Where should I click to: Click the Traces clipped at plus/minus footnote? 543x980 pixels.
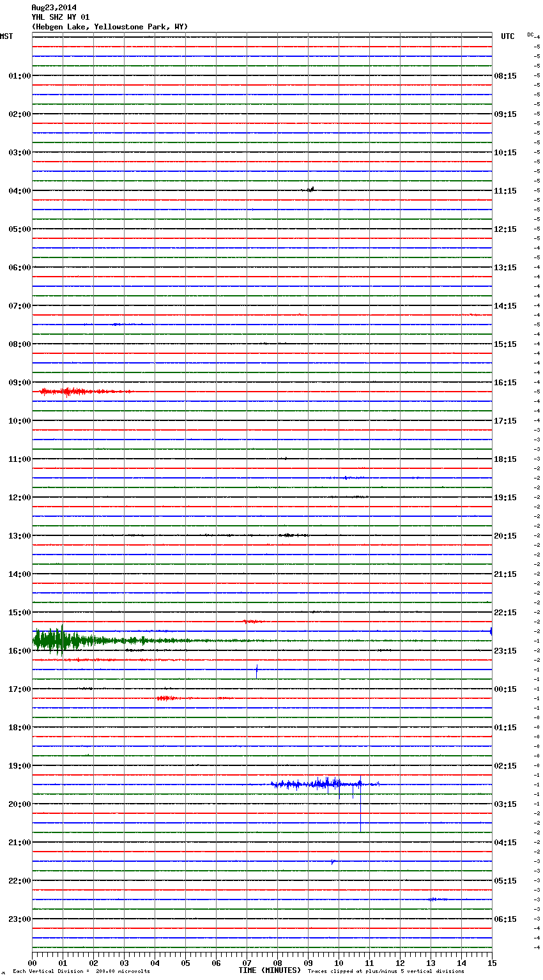[x=386, y=972]
